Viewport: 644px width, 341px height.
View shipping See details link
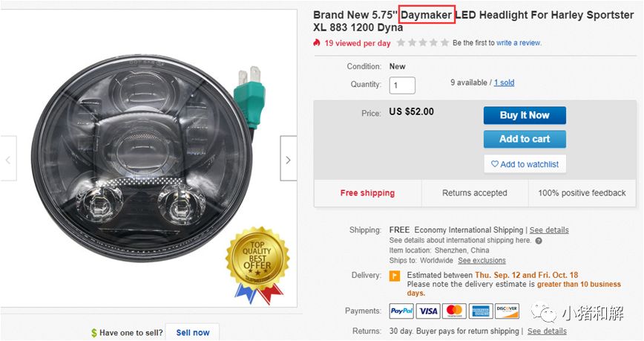tap(549, 230)
